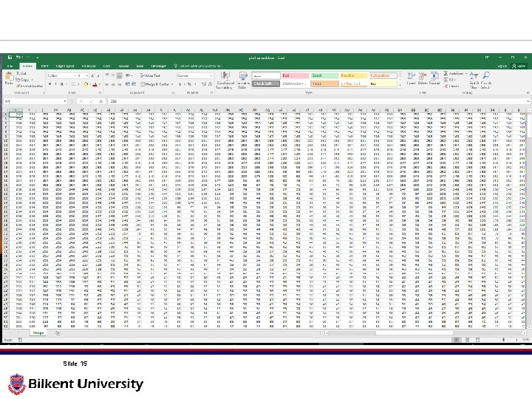Click the Accounting currency format icon
Screen dimensions: 532x399
click(181, 84)
